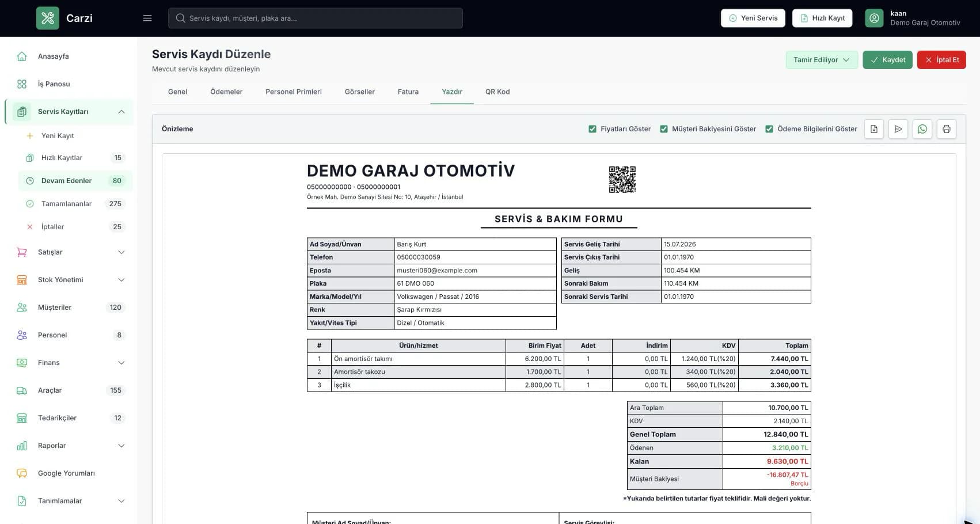Download the preview as PDF file icon
Viewport: 980px width, 524px height.
coord(874,129)
